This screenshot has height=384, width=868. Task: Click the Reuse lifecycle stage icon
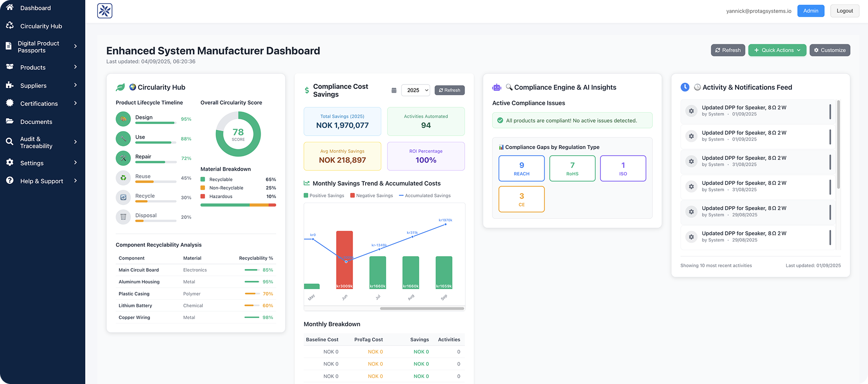coord(123,178)
